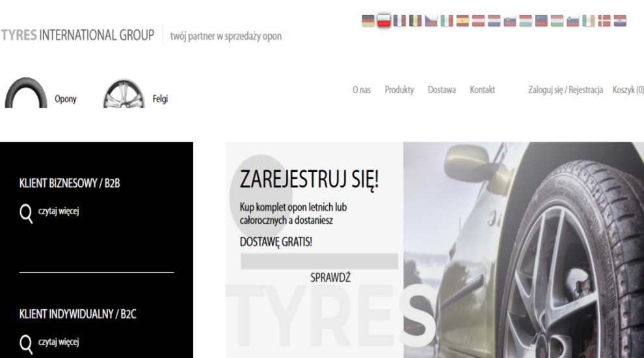Switch language with the German flag

(x=368, y=21)
